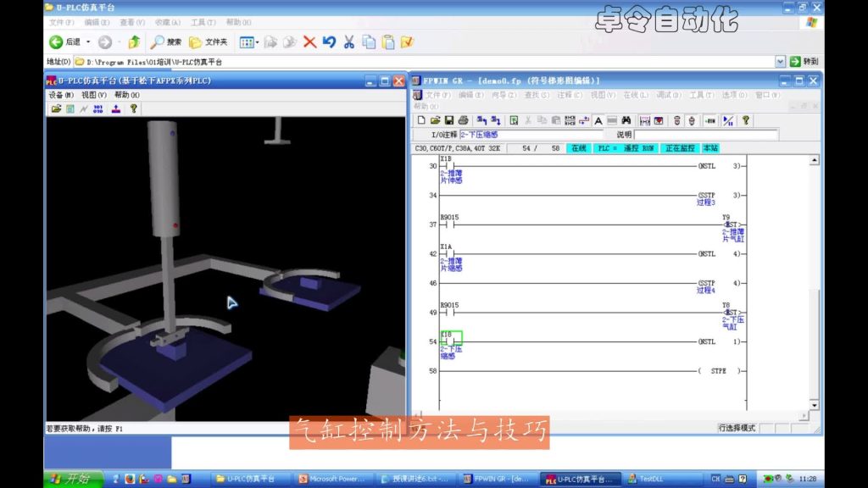Click the 101 binary data icon in U-PLC toolbar

tap(97, 108)
